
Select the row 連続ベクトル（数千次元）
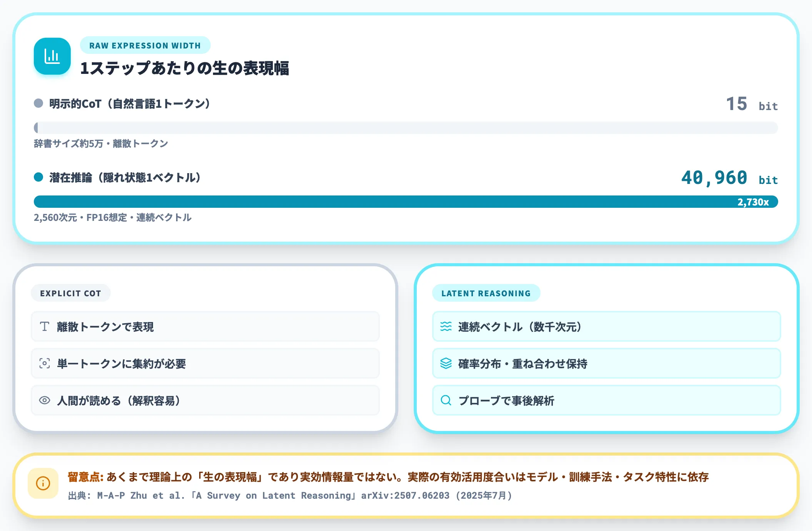click(x=607, y=327)
